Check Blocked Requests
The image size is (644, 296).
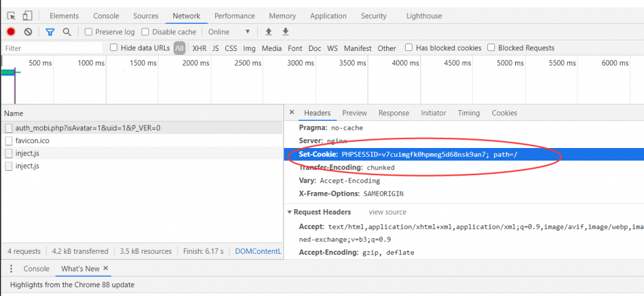click(x=491, y=48)
